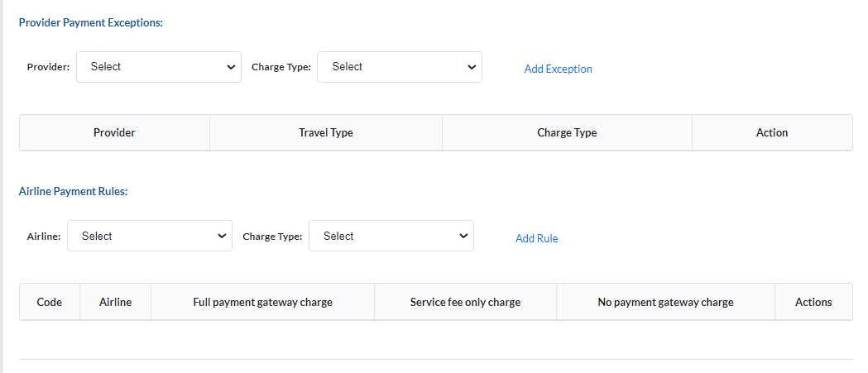Viewport: 868px width, 373px height.
Task: Open Charge Type dropdown beside Add Exception
Action: click(x=399, y=67)
